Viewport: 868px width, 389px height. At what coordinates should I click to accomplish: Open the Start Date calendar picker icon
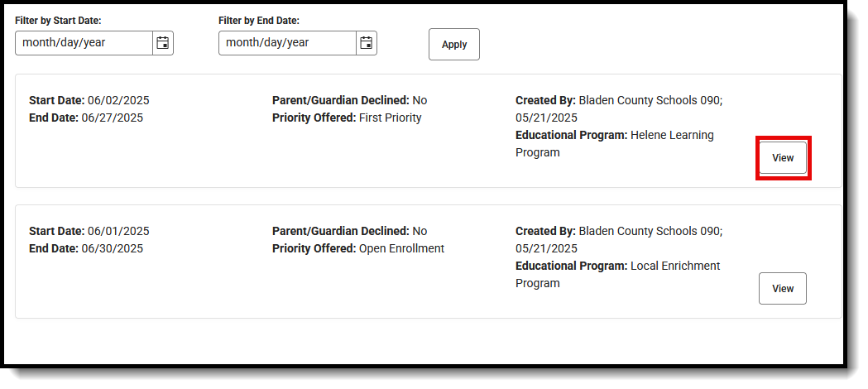163,43
